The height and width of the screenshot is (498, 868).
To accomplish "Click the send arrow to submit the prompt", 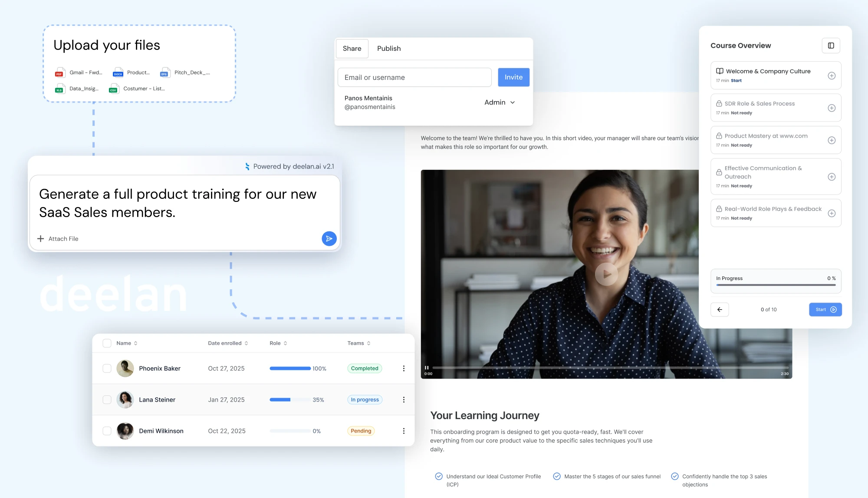I will pyautogui.click(x=329, y=238).
